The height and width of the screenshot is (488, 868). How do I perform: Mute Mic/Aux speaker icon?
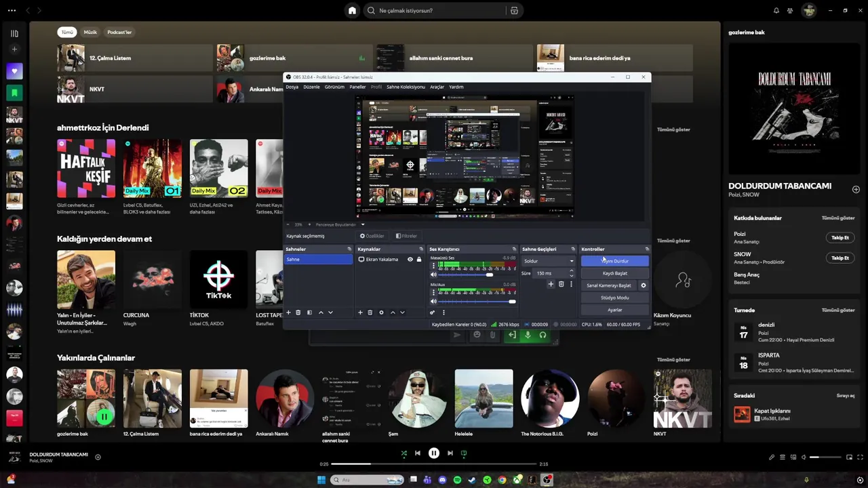(x=433, y=301)
